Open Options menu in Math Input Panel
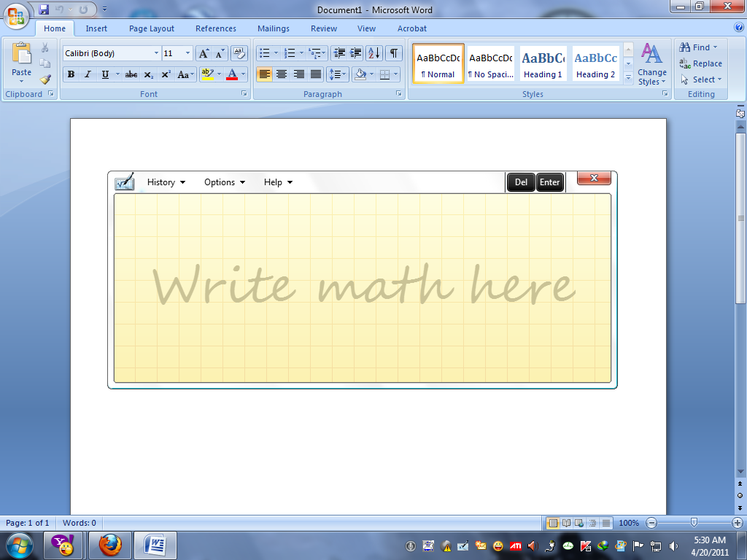 pos(225,182)
